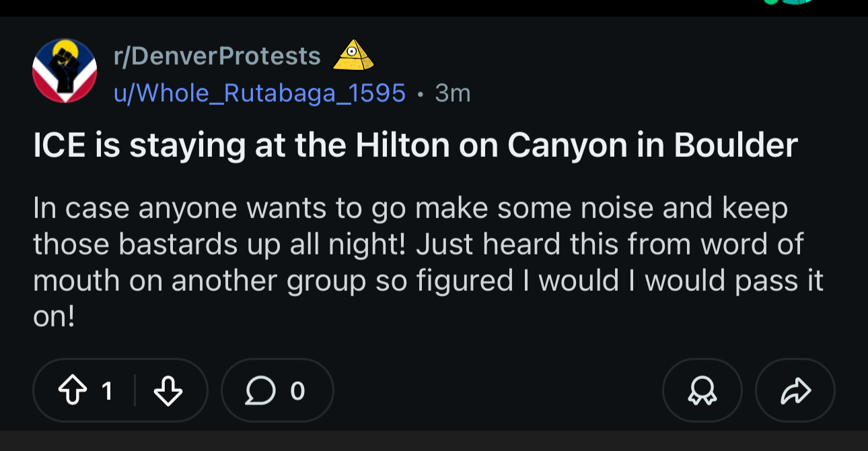The height and width of the screenshot is (451, 868).
Task: Go to the r/DenverProtests subreddit
Action: 217,56
